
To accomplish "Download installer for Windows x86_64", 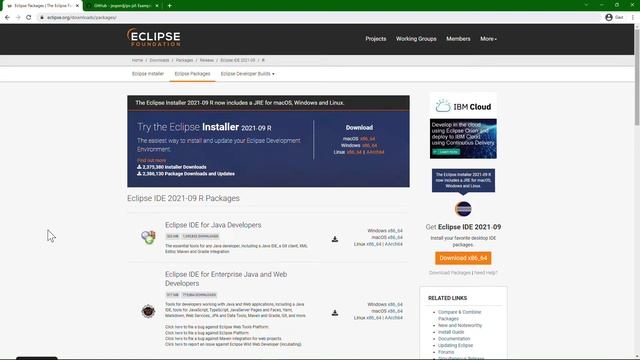I will point(369,145).
